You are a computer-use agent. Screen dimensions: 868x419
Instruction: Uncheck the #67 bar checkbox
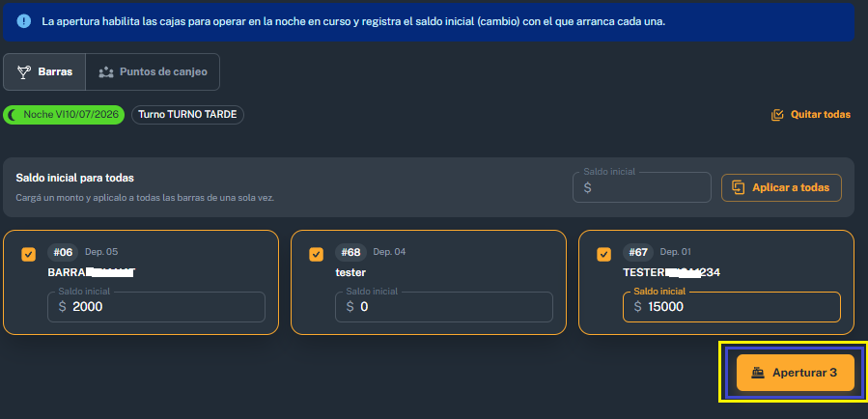point(604,255)
